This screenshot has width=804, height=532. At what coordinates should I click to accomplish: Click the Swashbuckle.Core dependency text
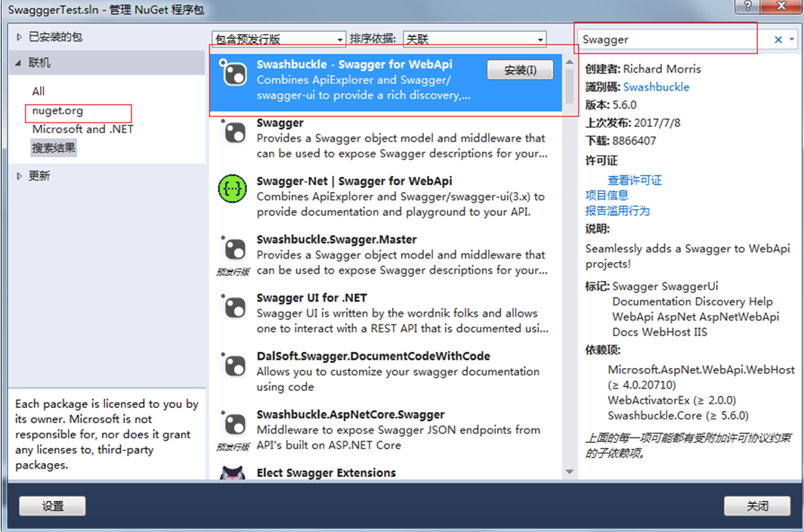coord(678,416)
